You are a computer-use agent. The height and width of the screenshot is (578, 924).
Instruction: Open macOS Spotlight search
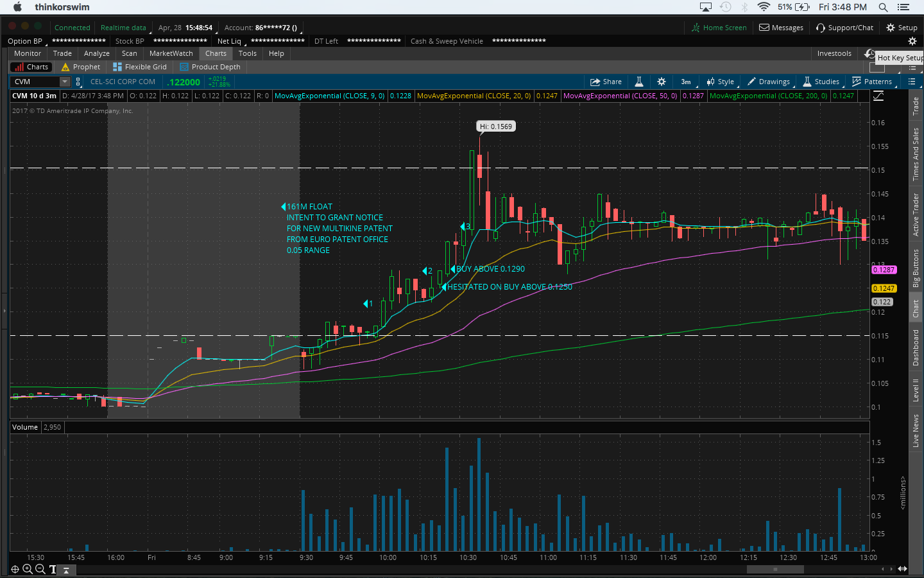(883, 7)
